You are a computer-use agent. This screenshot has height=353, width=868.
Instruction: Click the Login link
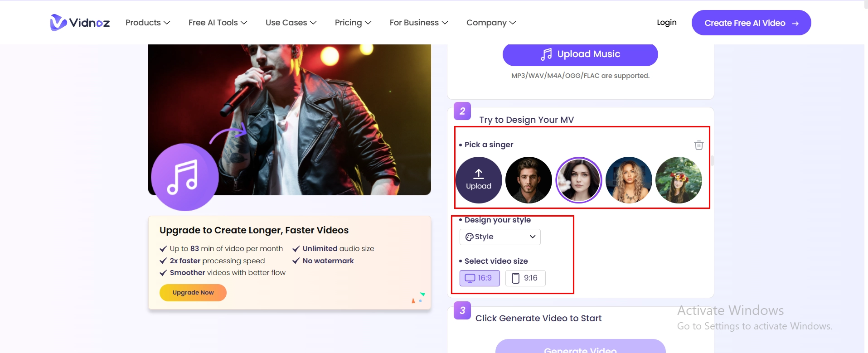pos(667,22)
